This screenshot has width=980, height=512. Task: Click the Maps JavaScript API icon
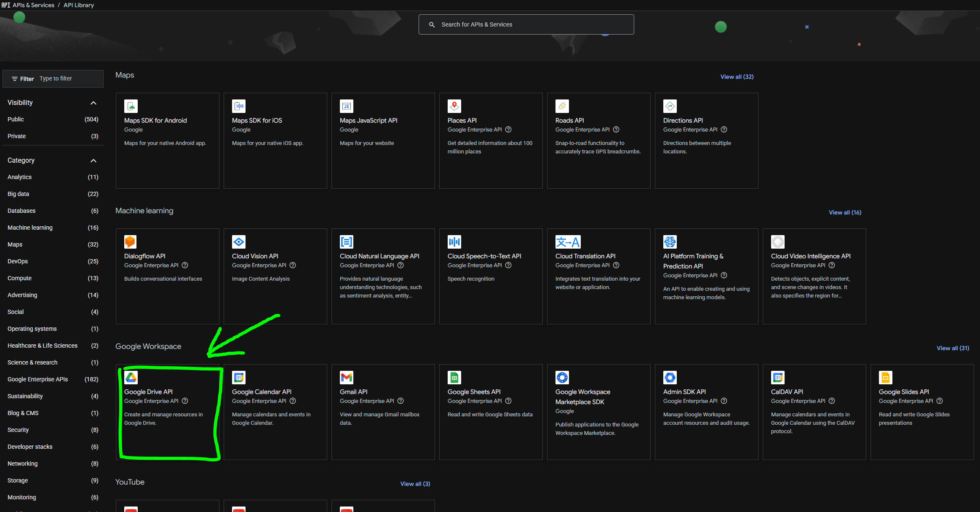tap(346, 106)
